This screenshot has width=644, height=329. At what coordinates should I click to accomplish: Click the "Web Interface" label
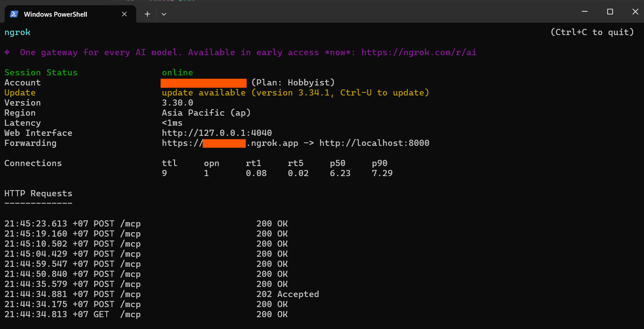(38, 133)
